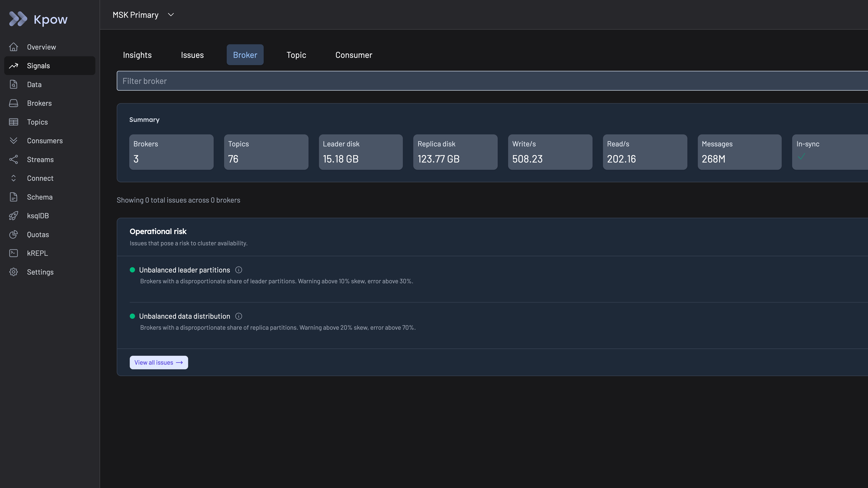This screenshot has height=488, width=868.
Task: Open Signals in the sidebar
Action: pos(50,66)
